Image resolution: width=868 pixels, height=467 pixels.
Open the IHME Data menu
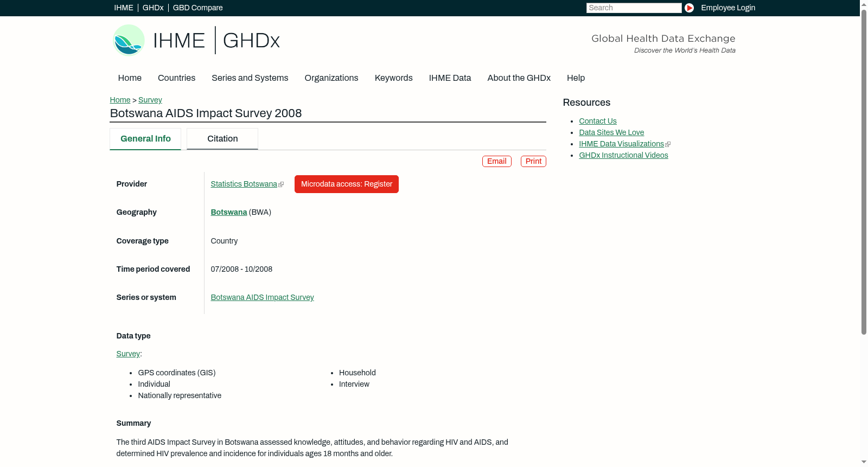pos(450,78)
